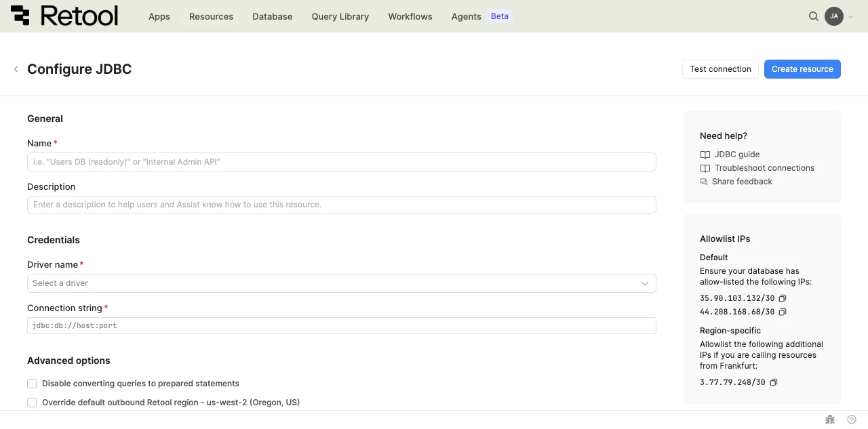The image size is (868, 429).
Task: Click the Test connection button
Action: pos(720,69)
